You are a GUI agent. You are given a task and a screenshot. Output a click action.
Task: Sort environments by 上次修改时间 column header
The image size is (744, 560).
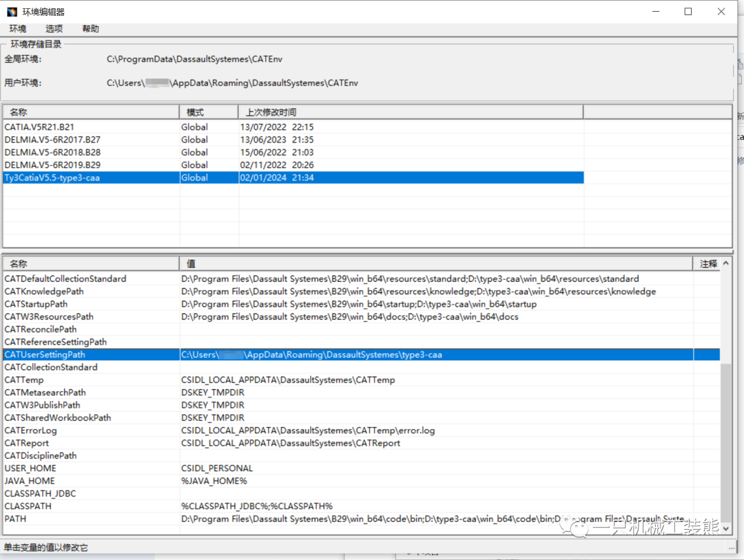coord(411,112)
